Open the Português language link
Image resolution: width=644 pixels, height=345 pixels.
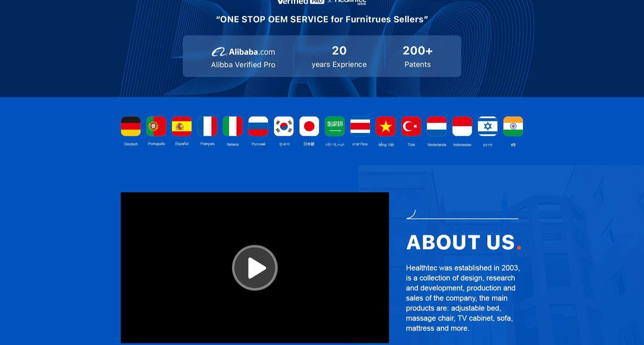tap(156, 144)
